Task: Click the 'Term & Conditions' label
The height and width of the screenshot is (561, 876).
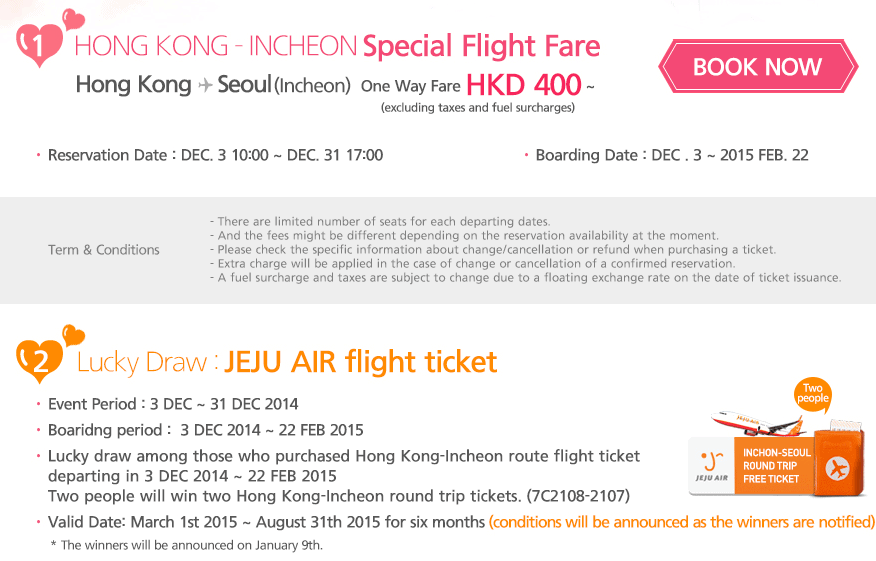Action: (104, 250)
